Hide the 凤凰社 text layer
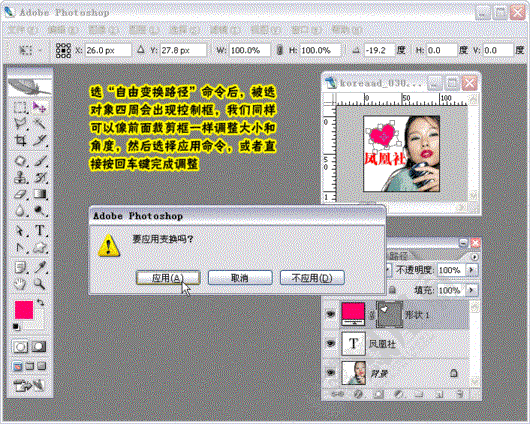This screenshot has width=530, height=424. [x=330, y=344]
